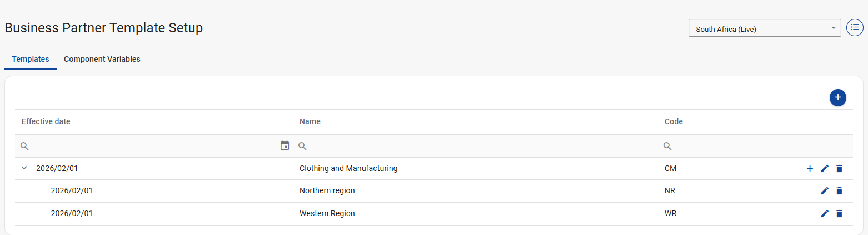Image resolution: width=868 pixels, height=235 pixels.
Task: Click the list view icon beside country dropdown
Action: coord(855,27)
